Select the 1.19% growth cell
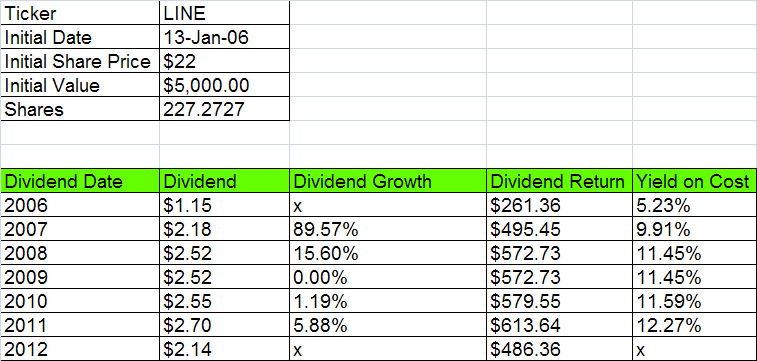This screenshot has width=757, height=361. click(x=388, y=301)
